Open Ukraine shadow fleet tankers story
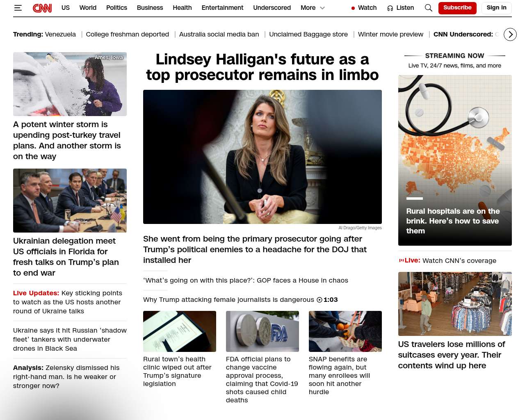The image size is (525, 420). pos(70,340)
